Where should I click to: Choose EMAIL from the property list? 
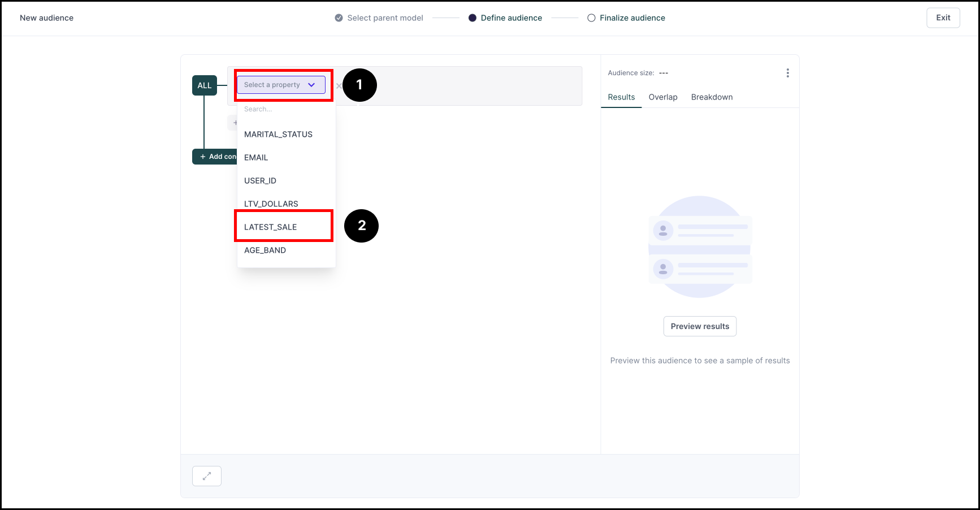click(256, 158)
